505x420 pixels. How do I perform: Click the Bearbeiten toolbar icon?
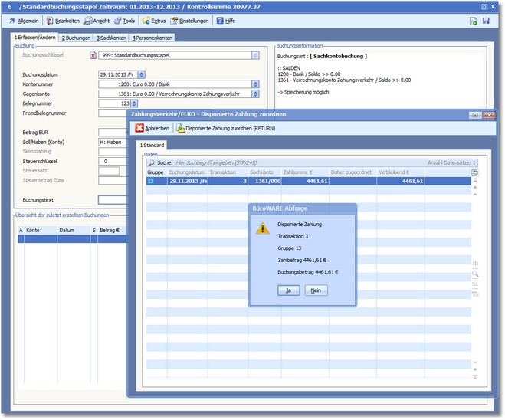[x=50, y=21]
